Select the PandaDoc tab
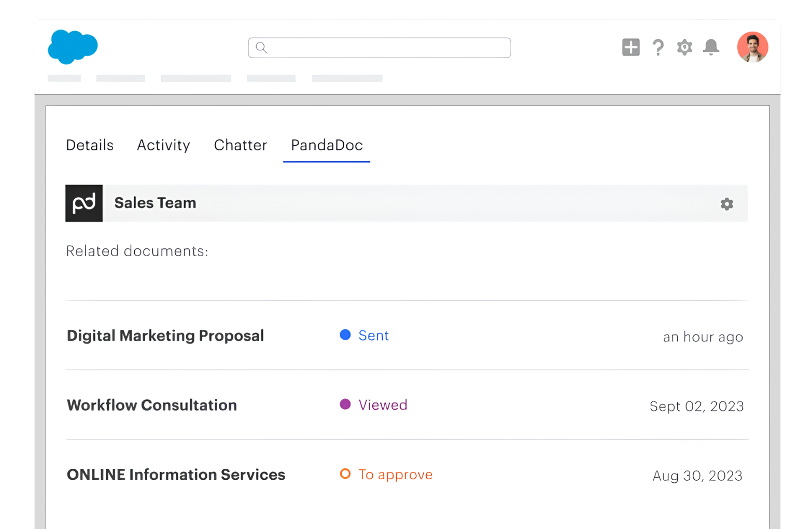This screenshot has width=812, height=529. coord(327,145)
